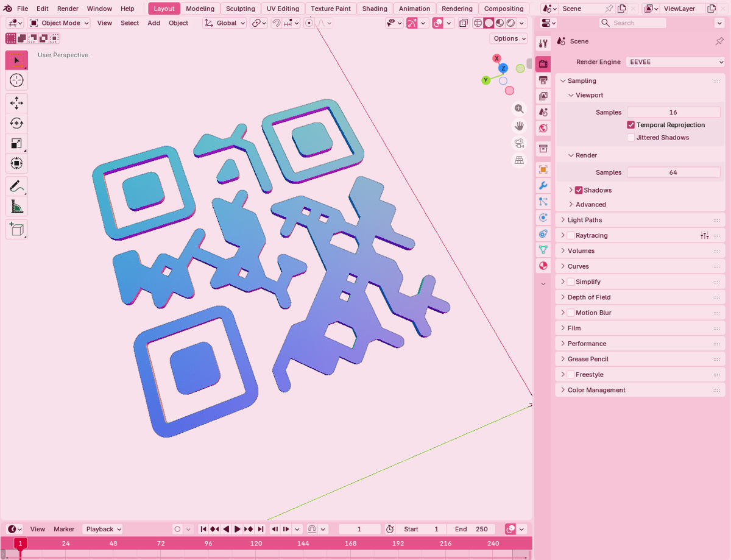Select rendered viewport shading sphere
731x560 pixels.
pos(511,23)
